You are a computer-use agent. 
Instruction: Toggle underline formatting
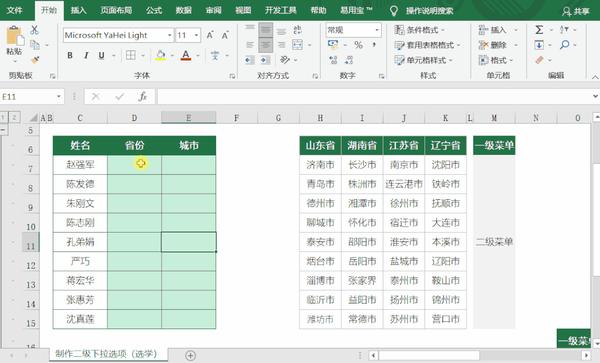coord(101,55)
